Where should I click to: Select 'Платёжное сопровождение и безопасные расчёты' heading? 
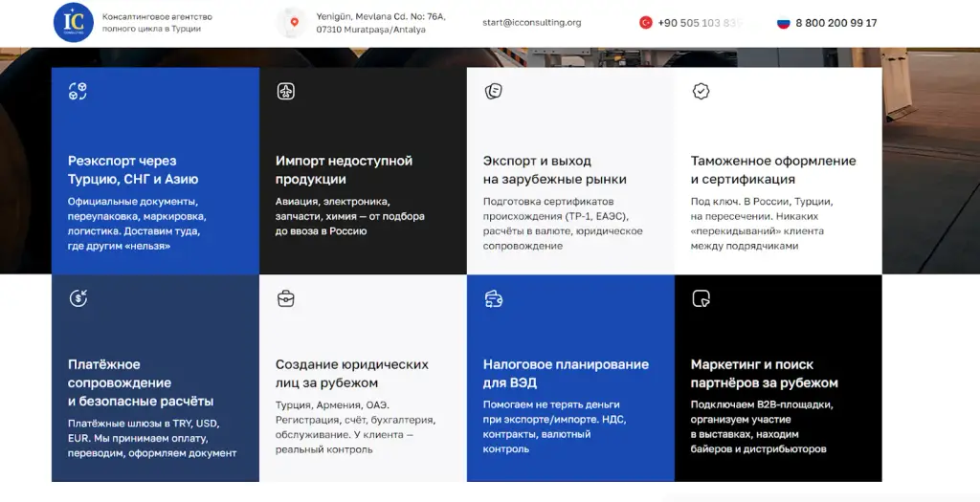[141, 382]
